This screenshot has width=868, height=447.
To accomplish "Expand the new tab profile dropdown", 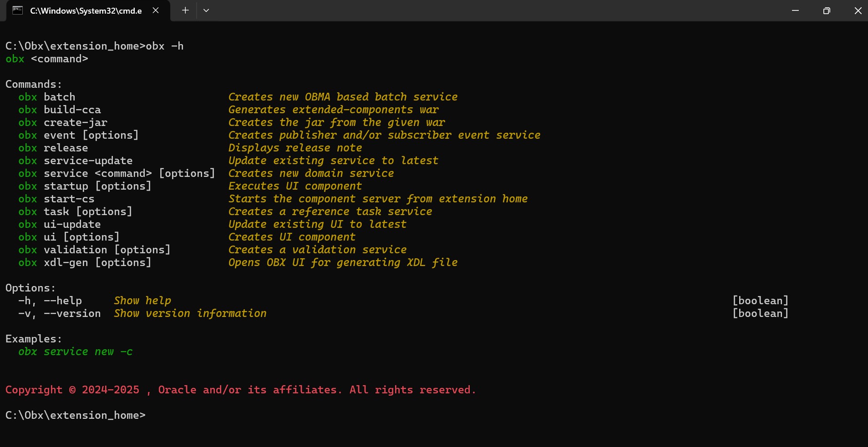I will (206, 10).
